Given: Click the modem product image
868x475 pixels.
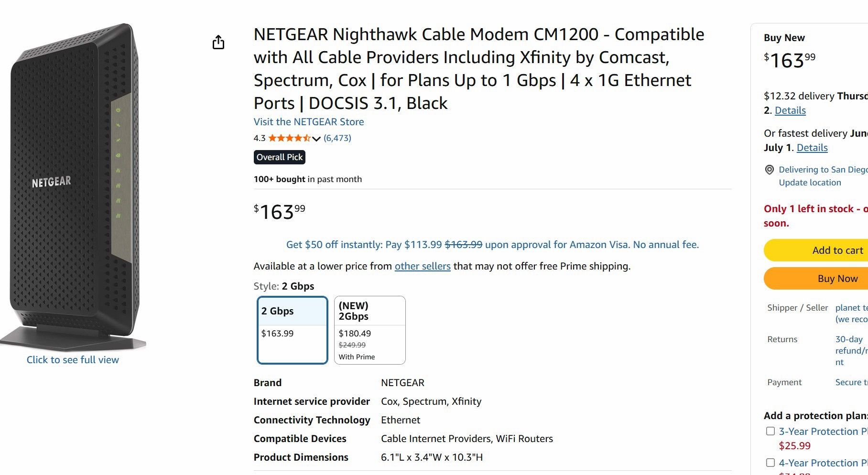Looking at the screenshot, I should (73, 186).
